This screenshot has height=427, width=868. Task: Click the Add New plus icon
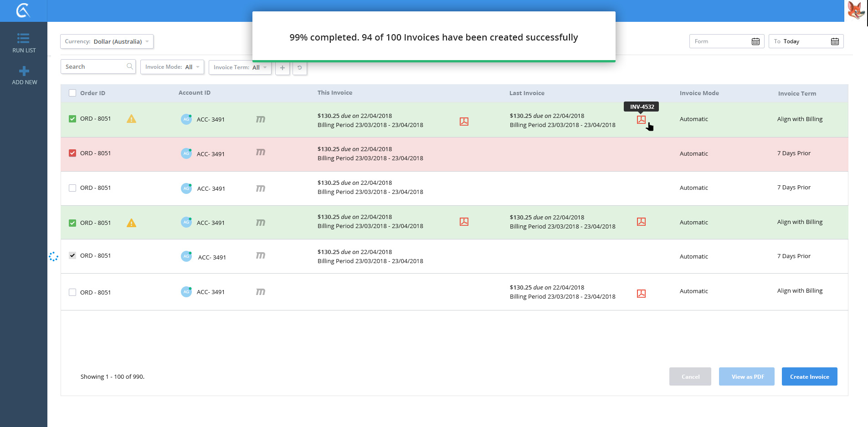(x=24, y=71)
